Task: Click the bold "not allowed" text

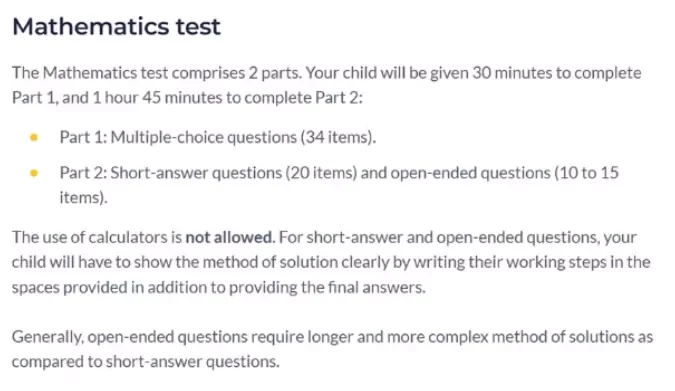Action: [x=230, y=237]
